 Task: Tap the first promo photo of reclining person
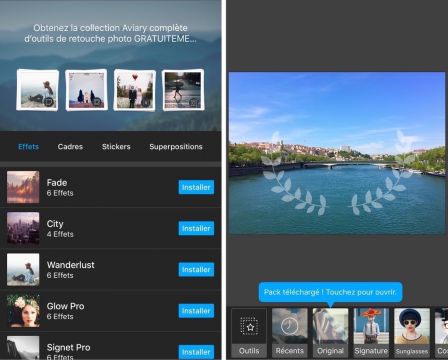point(38,90)
